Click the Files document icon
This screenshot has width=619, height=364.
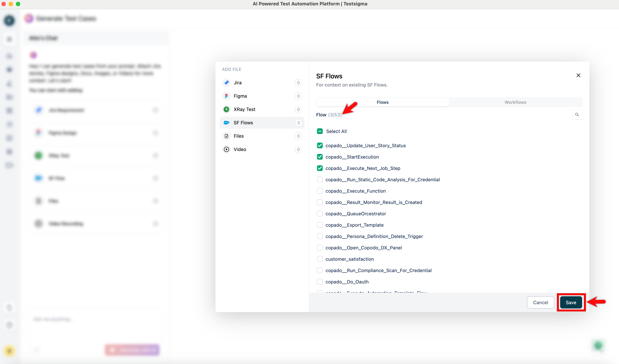click(x=226, y=136)
